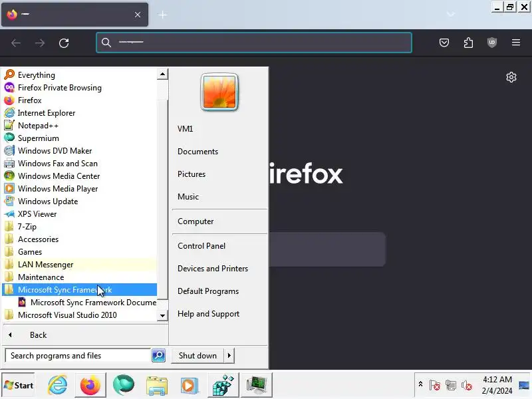Collapse the Microsoft Sync Framework folder
The image size is (532, 399).
(80, 289)
